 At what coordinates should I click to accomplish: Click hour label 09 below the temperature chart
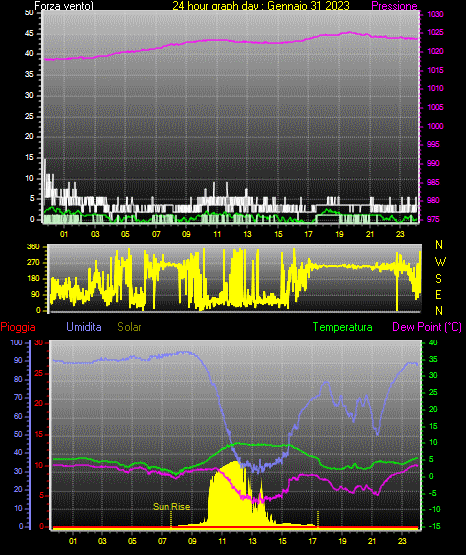[192, 541]
